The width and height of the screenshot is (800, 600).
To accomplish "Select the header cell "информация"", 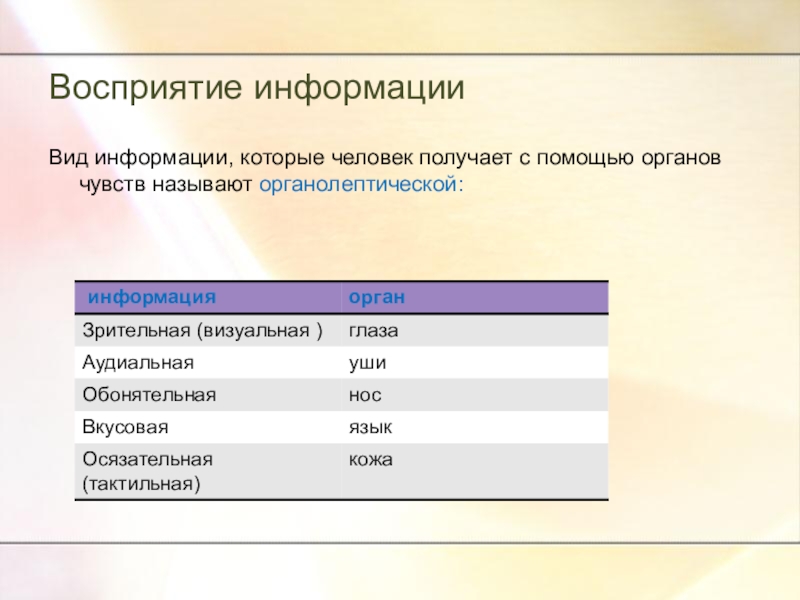I will [x=208, y=297].
